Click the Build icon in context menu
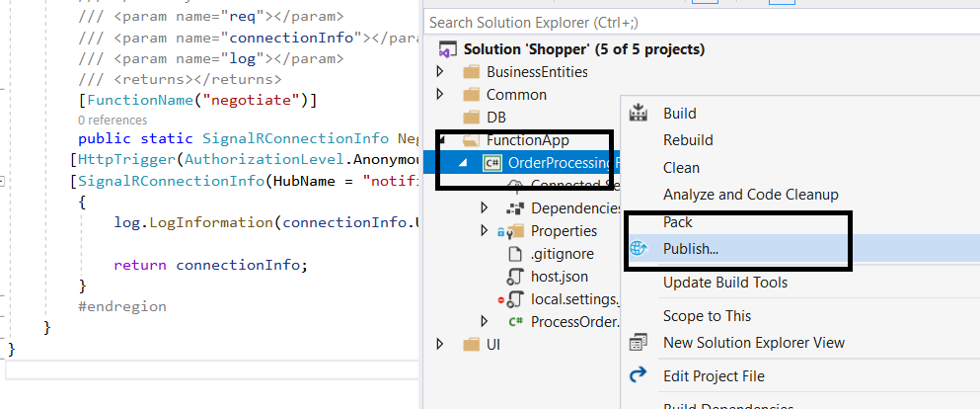Image resolution: width=980 pixels, height=409 pixels. tap(639, 113)
